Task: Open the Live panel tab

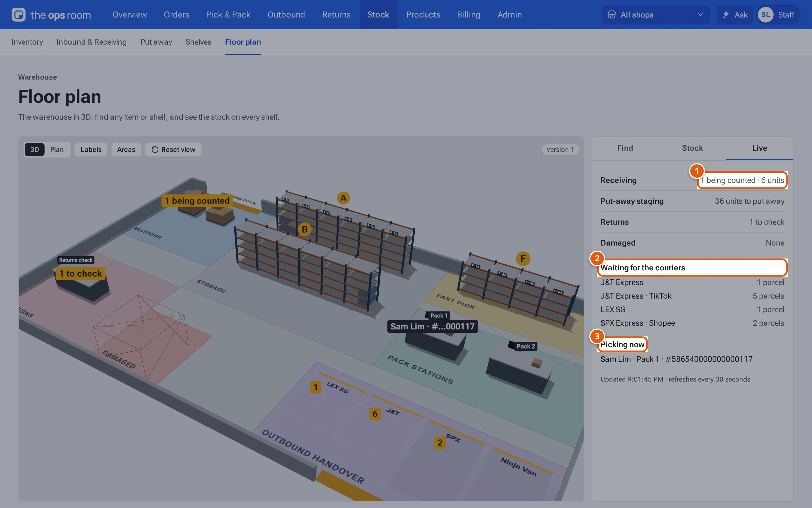Action: tap(760, 148)
